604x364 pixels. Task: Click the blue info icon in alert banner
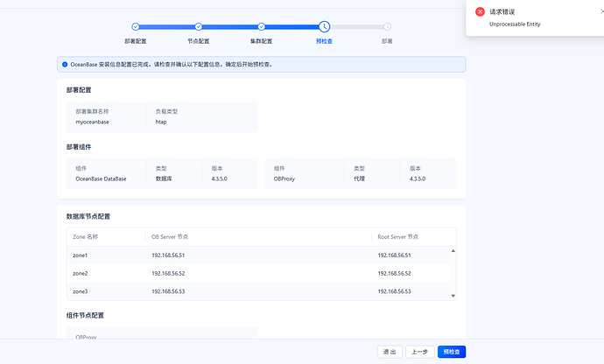(x=65, y=65)
